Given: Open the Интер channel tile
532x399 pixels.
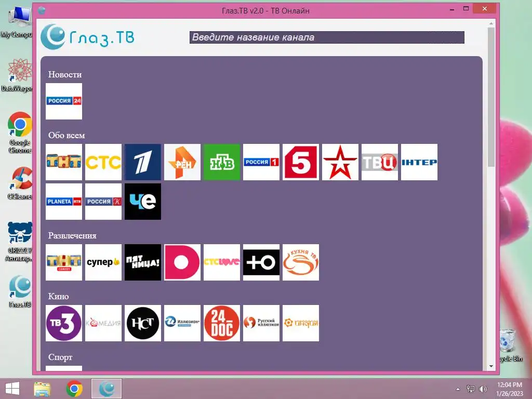Looking at the screenshot, I should (419, 162).
